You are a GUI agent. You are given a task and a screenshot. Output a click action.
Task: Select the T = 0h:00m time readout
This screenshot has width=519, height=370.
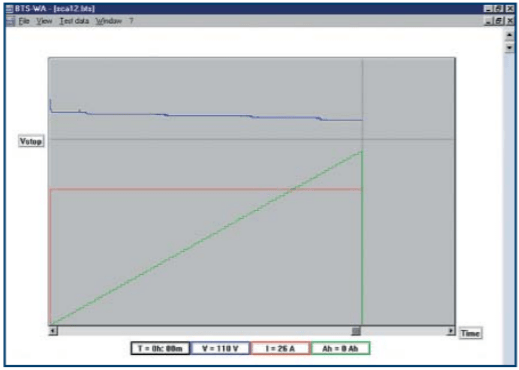[160, 348]
